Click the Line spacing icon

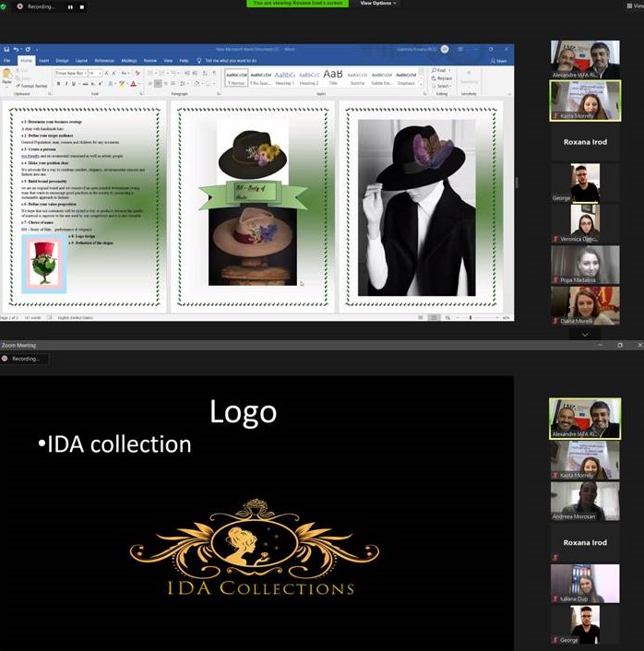point(183,84)
